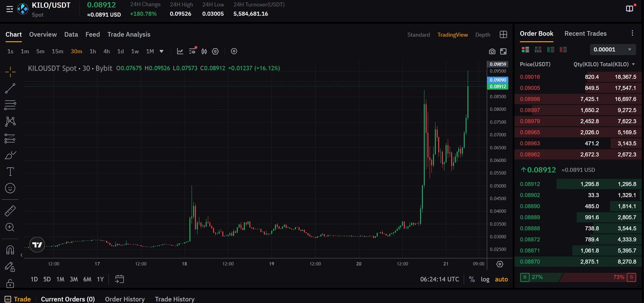Viewport: 644px width, 303px height.
Task: Add comparison symbol plus icon
Action: click(234, 52)
